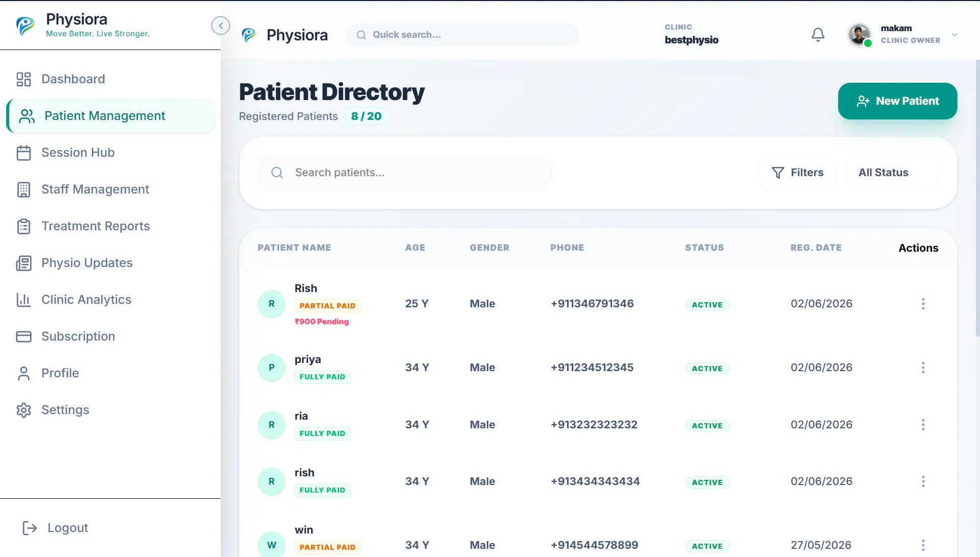Click the ACTIVE status for ria
Viewport: 980px width, 557px height.
707,426
